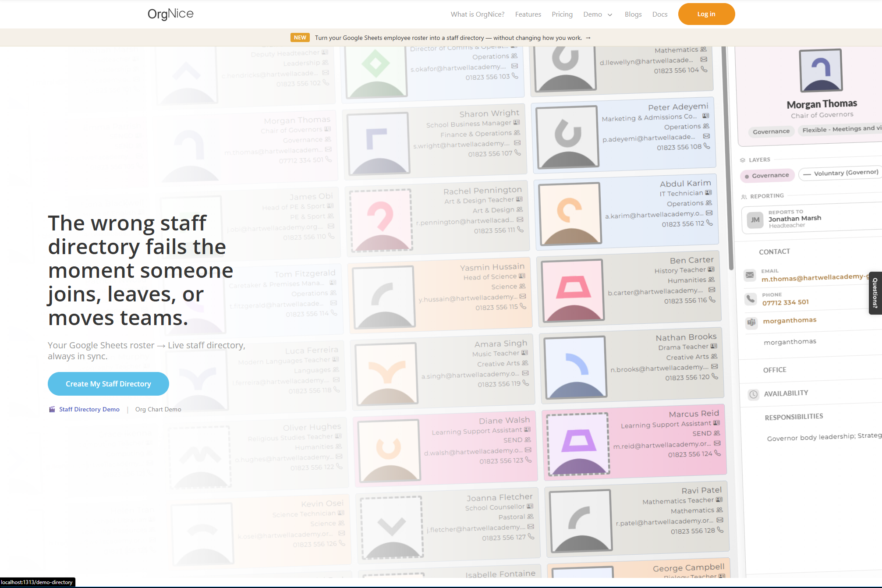Click Abdul Karim's IT Technician title icon
882x588 pixels.
tap(708, 193)
